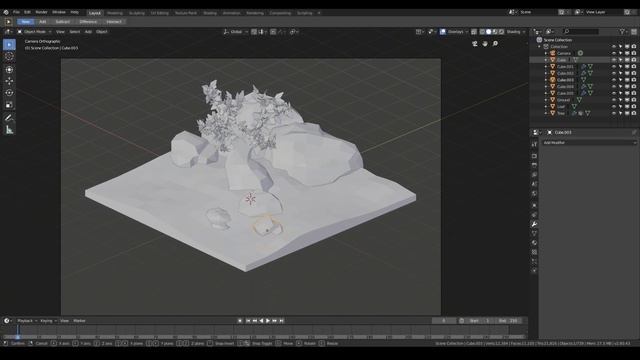Image resolution: width=640 pixels, height=360 pixels.
Task: Click the Jump to Start playback icon
Action: pyautogui.click(x=248, y=321)
